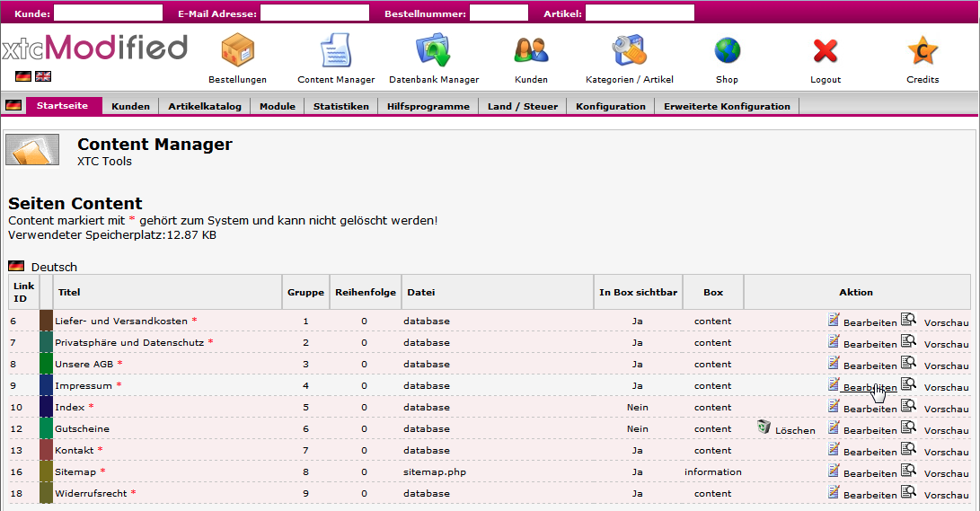
Task: Click blue color swatch of Impressum row
Action: (46, 385)
